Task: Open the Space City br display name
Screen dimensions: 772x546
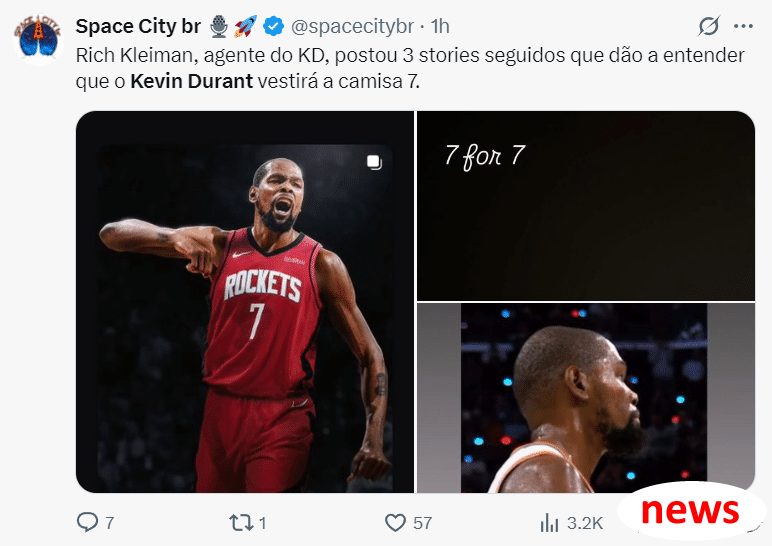Action: click(x=138, y=26)
